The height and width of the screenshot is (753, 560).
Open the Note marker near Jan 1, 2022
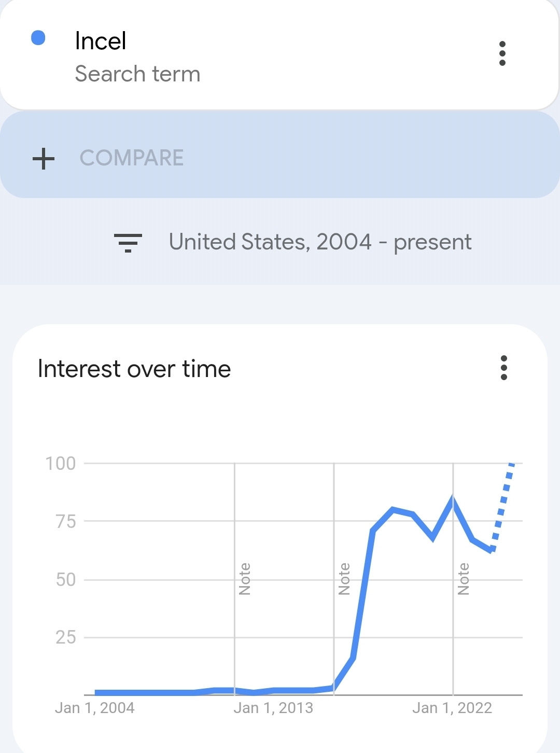coord(464,579)
